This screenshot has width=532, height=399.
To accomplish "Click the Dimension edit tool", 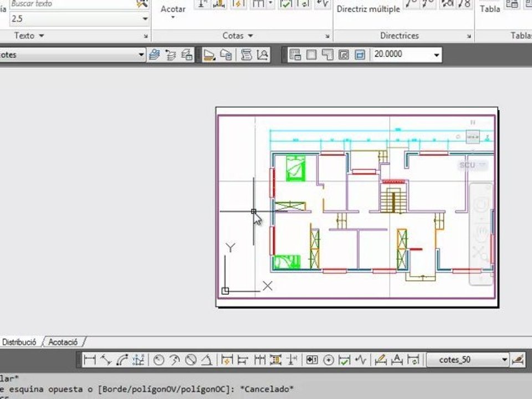I will click(381, 360).
